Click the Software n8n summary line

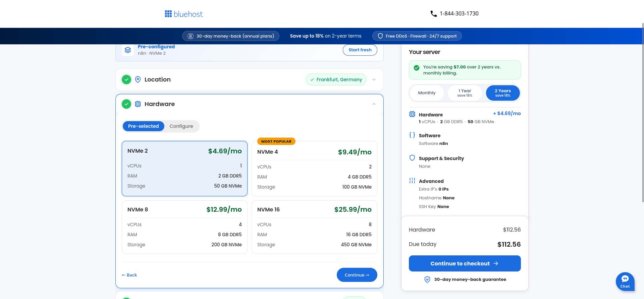tap(433, 144)
